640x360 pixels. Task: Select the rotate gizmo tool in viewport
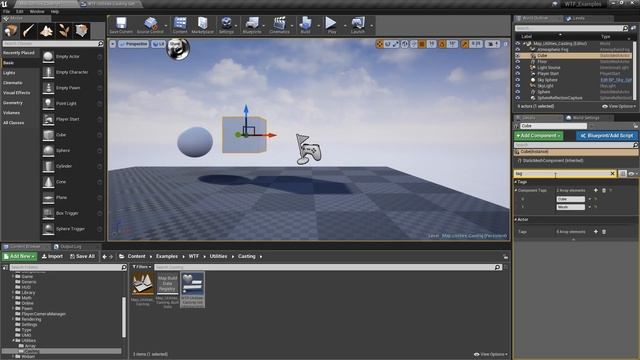point(387,44)
